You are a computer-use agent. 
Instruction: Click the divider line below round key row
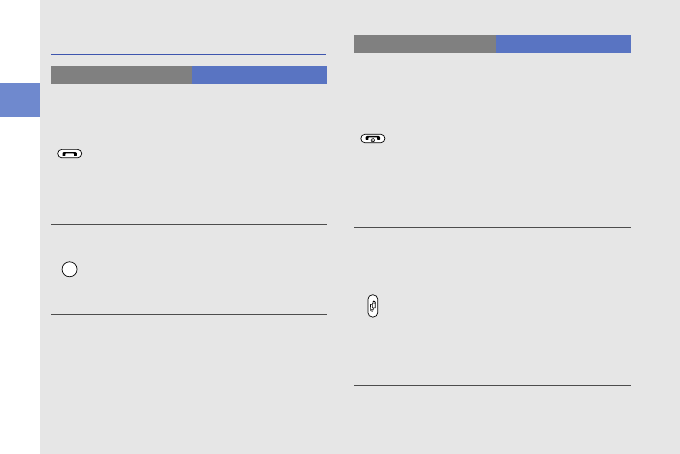[188, 315]
